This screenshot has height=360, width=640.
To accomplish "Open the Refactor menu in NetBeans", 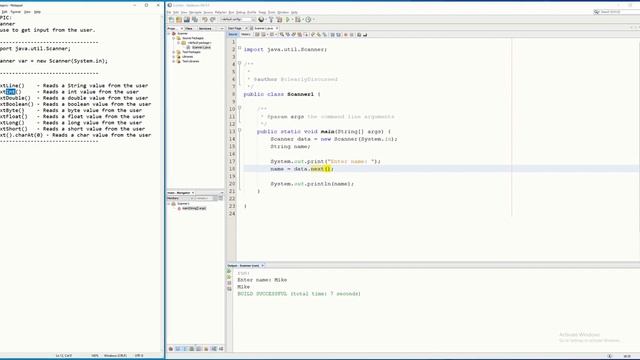I will [220, 12].
